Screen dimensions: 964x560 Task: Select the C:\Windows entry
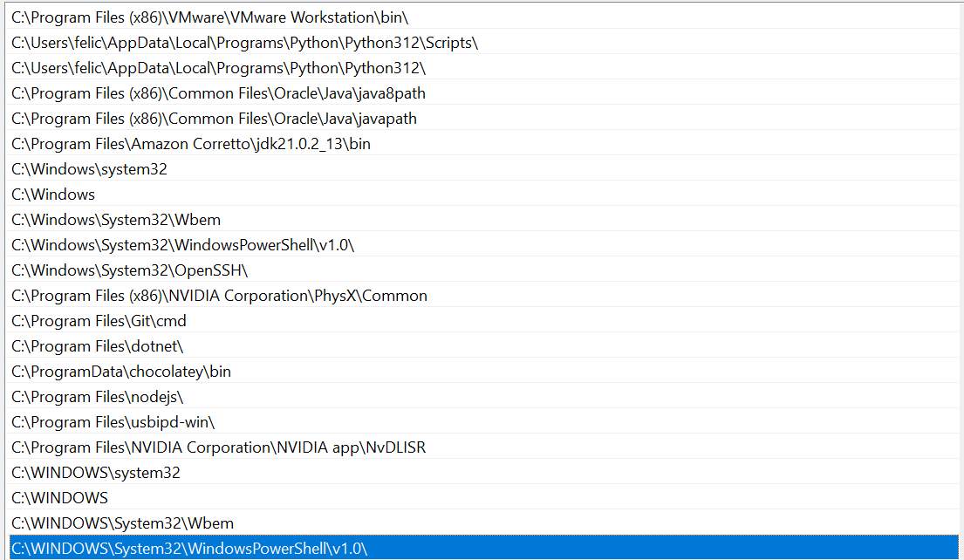(x=484, y=194)
